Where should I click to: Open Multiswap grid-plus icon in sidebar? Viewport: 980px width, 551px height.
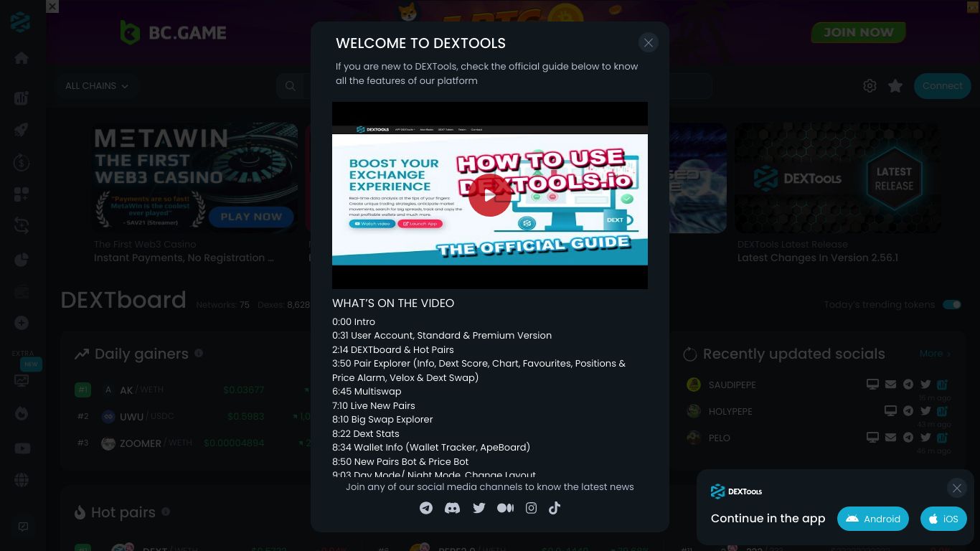pos(22,194)
